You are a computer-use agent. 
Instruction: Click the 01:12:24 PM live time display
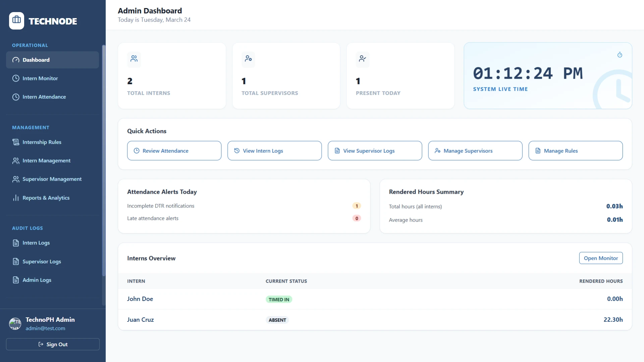click(528, 73)
